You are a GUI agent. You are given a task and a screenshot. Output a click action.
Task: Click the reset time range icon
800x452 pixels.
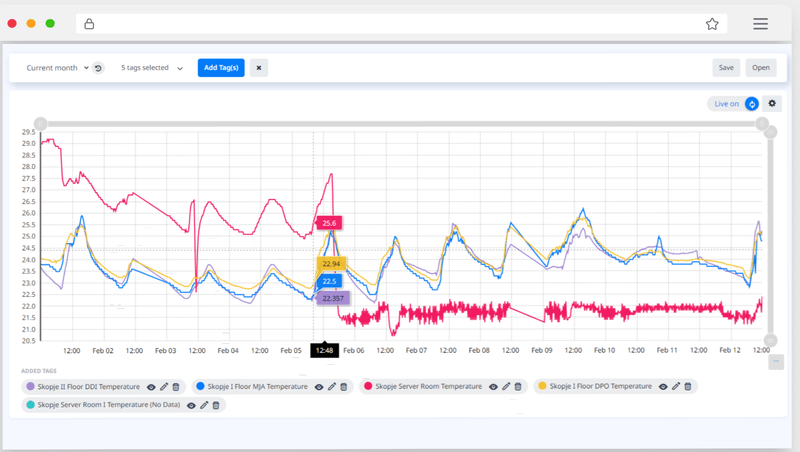(98, 68)
